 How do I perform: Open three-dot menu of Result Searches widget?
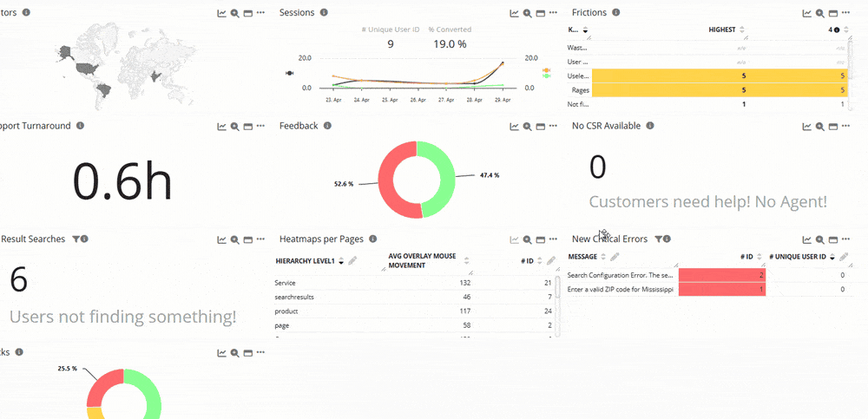point(260,239)
